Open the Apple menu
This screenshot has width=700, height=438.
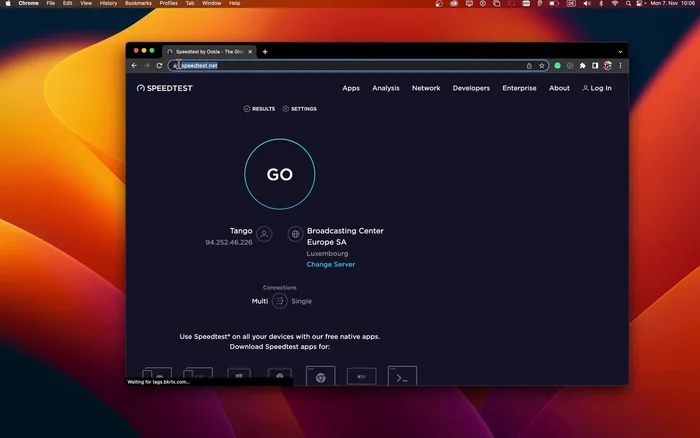tap(8, 3)
